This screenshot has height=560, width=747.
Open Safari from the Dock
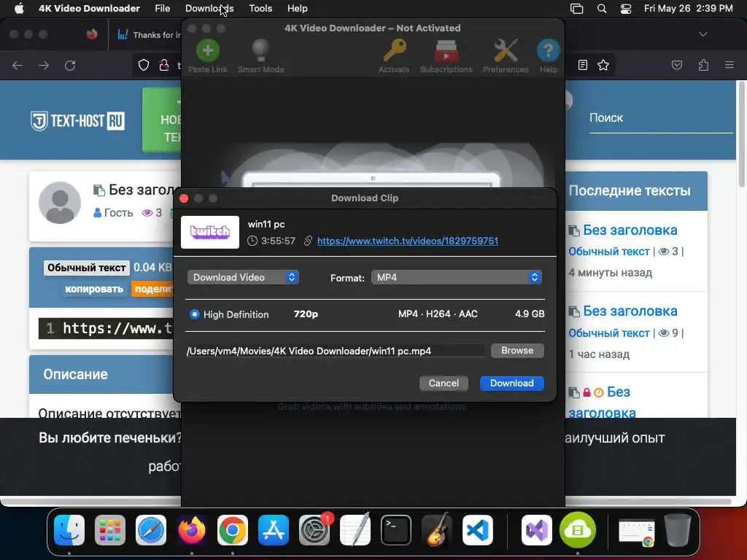click(151, 530)
